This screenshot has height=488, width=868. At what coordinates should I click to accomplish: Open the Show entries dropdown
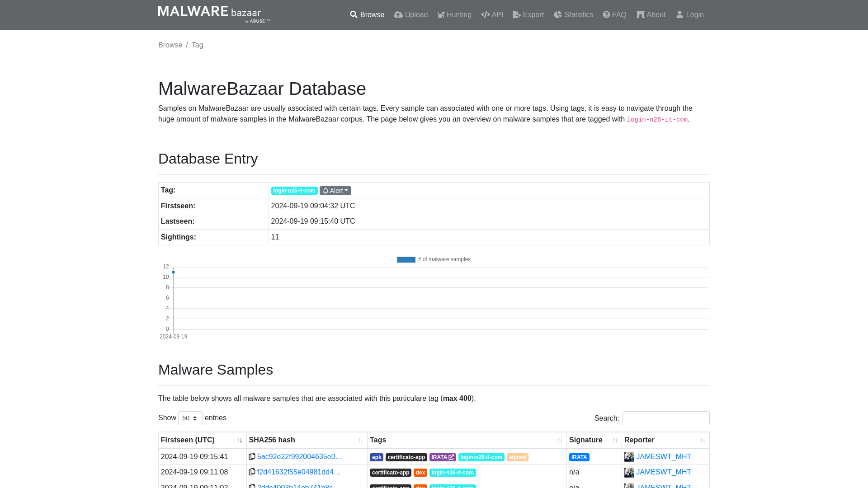(x=190, y=418)
